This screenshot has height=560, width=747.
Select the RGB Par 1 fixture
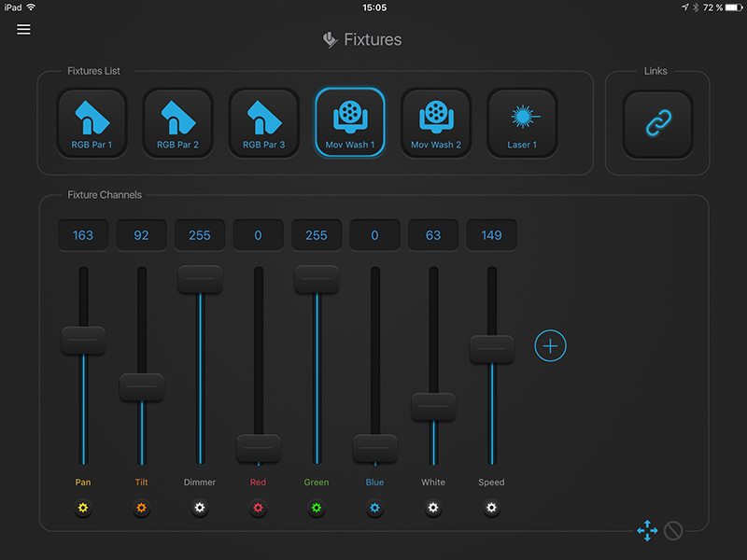click(x=92, y=123)
